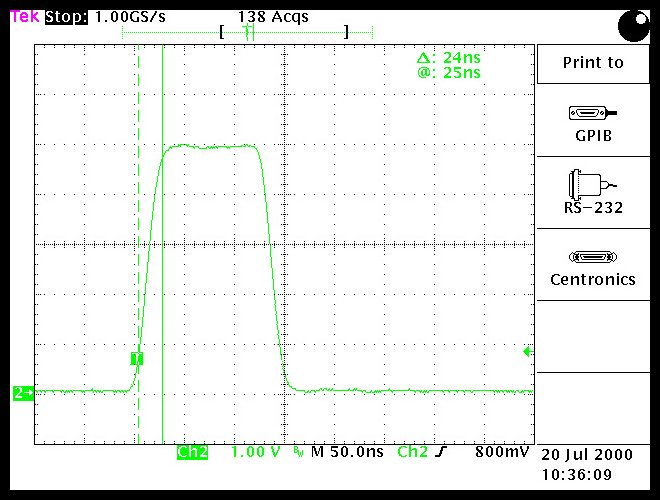The width and height of the screenshot is (660, 500).
Task: Choose the RS-232 label
Action: [593, 207]
